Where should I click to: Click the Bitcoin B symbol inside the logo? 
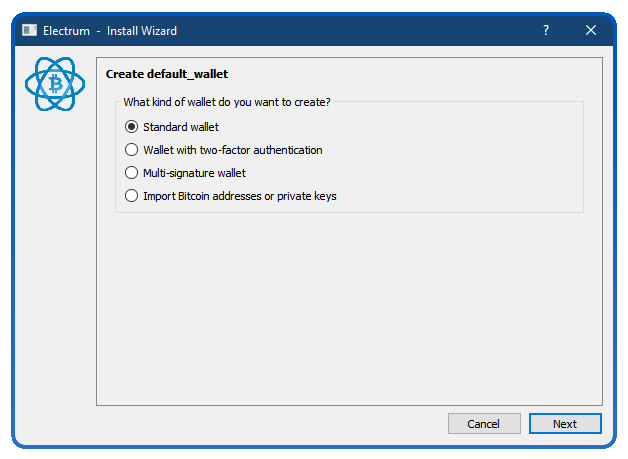pyautogui.click(x=55, y=84)
